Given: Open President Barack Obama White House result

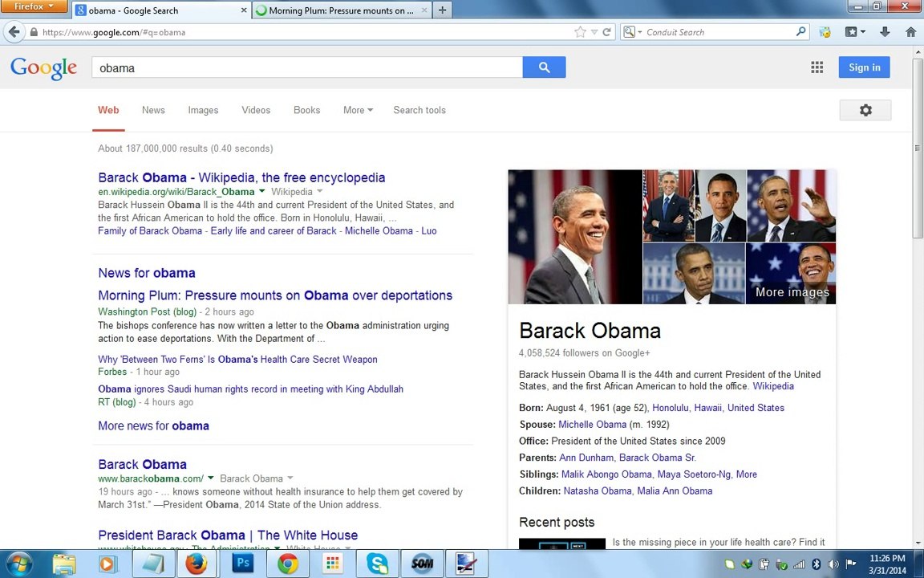Looking at the screenshot, I should click(228, 535).
